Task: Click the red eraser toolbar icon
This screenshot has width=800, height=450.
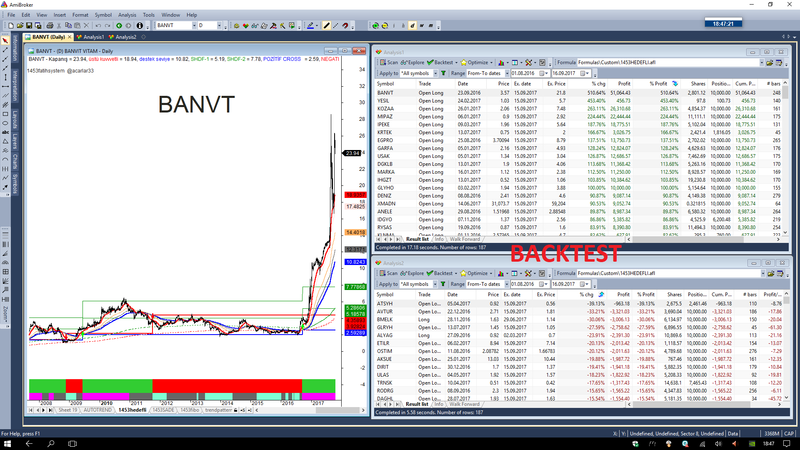Action: click(x=345, y=26)
